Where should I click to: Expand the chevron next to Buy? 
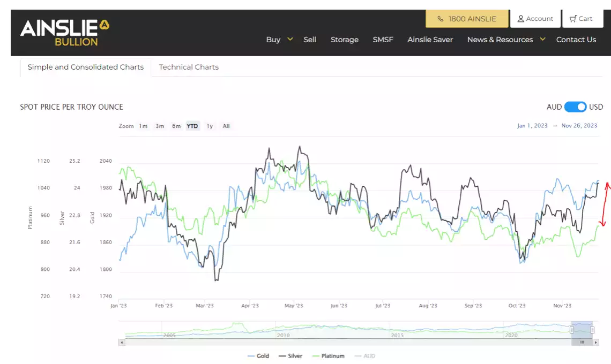pyautogui.click(x=289, y=39)
